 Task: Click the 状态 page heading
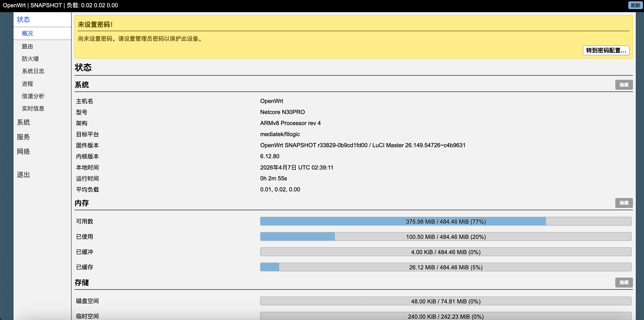(x=83, y=67)
